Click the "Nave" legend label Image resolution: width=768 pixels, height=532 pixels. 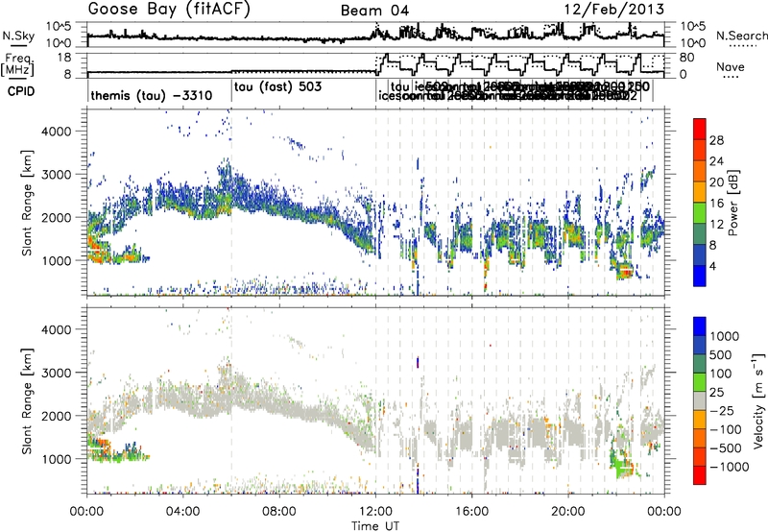point(731,66)
